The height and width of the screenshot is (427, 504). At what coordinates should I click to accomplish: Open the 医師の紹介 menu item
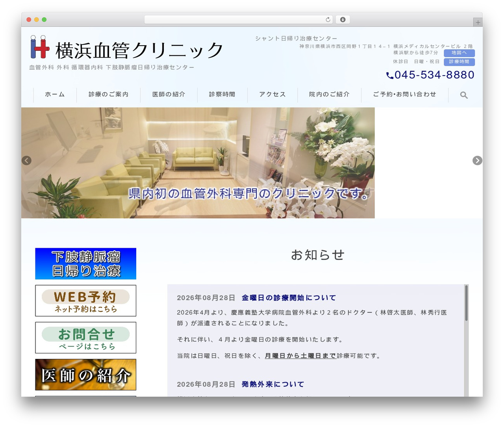(169, 95)
